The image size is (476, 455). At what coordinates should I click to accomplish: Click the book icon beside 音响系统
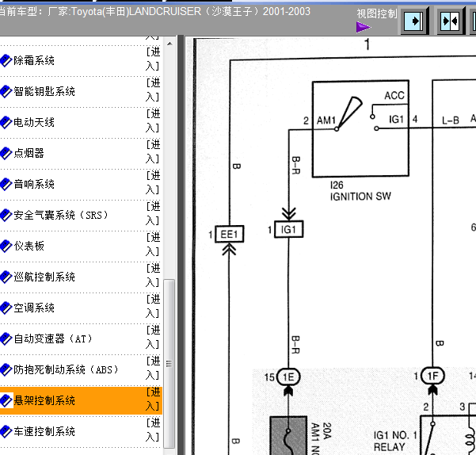(6, 185)
